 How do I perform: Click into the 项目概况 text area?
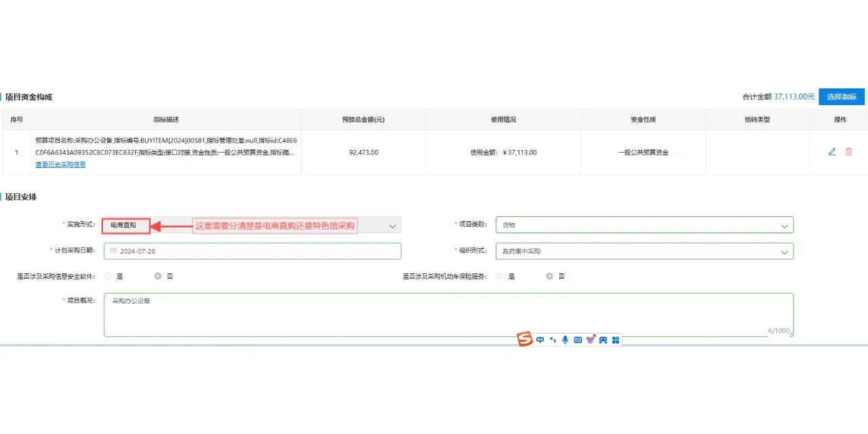click(x=448, y=315)
